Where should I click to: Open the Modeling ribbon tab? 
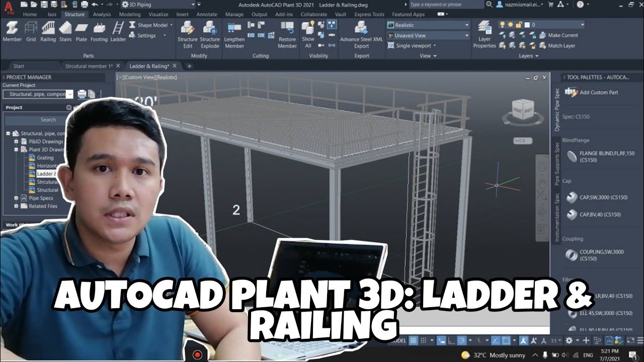[130, 15]
